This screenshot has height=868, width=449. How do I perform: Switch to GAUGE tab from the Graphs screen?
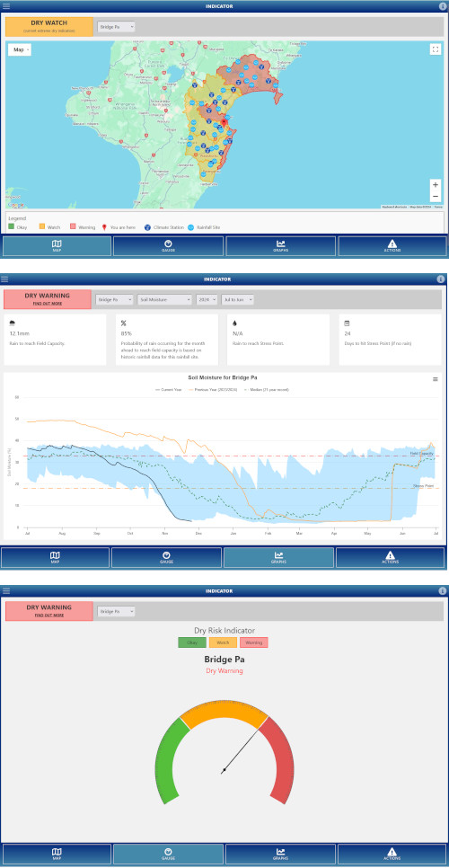166,557
